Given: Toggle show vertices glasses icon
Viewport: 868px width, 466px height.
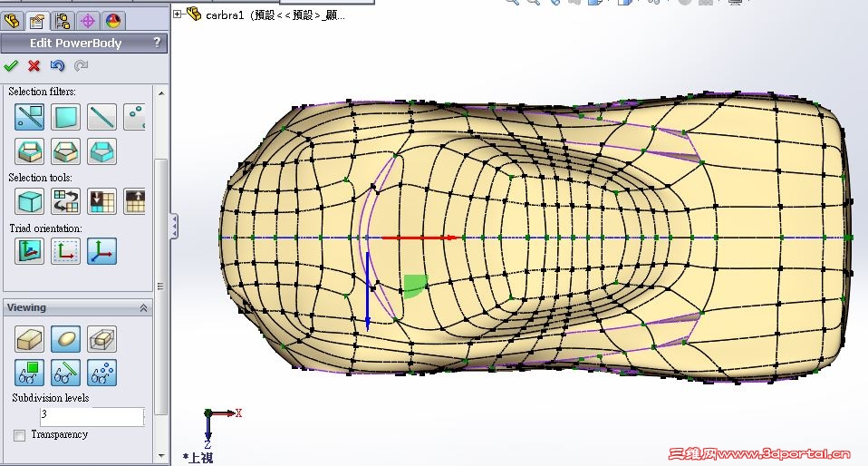Looking at the screenshot, I should 101,373.
